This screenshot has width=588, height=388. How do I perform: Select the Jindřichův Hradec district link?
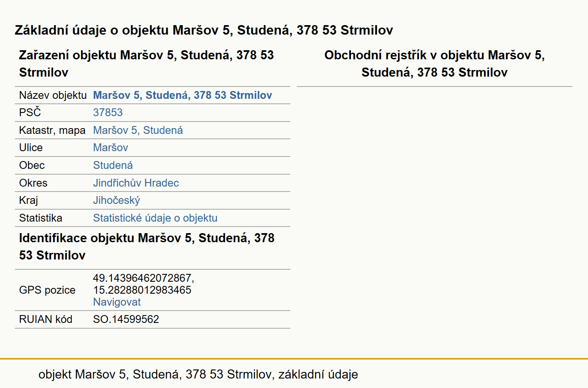point(136,183)
